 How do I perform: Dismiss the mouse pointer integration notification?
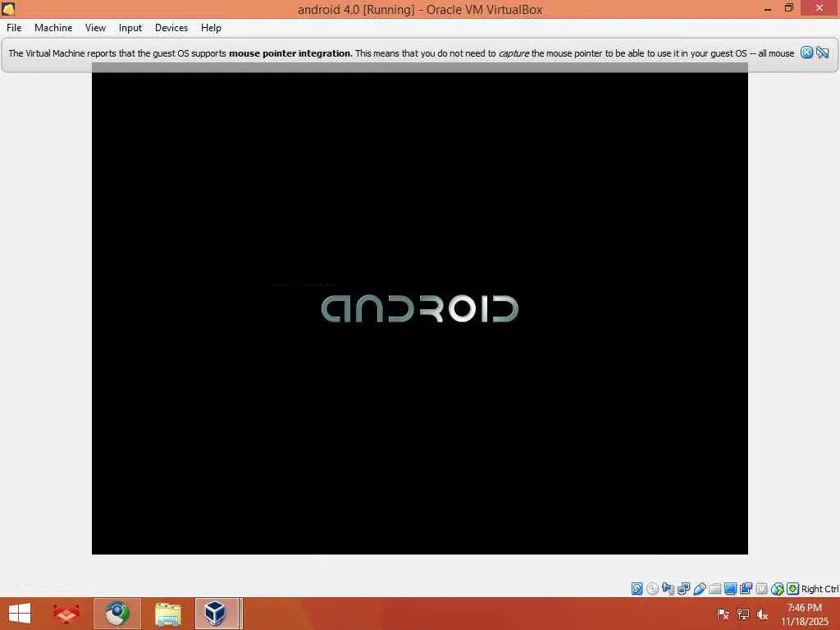[x=807, y=52]
